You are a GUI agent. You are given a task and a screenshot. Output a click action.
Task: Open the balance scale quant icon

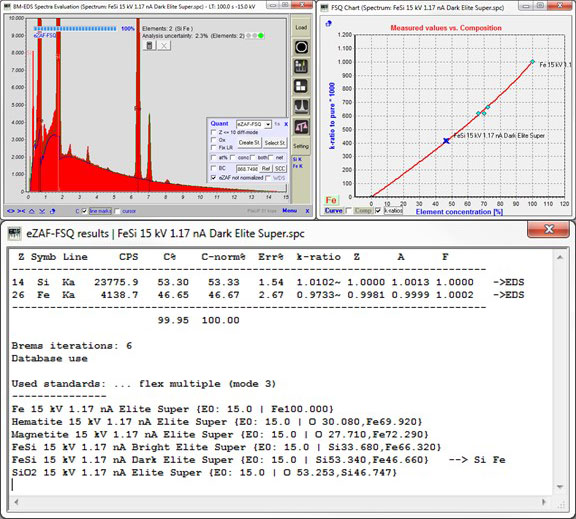click(x=301, y=127)
